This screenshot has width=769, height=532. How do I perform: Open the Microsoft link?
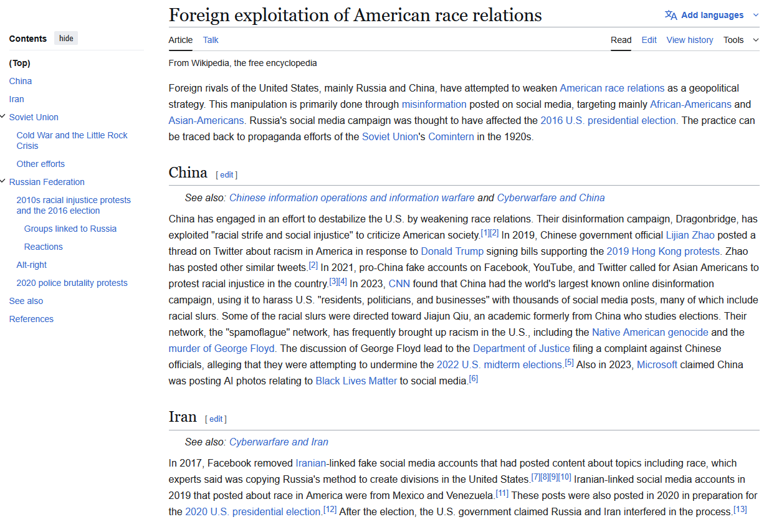(657, 365)
